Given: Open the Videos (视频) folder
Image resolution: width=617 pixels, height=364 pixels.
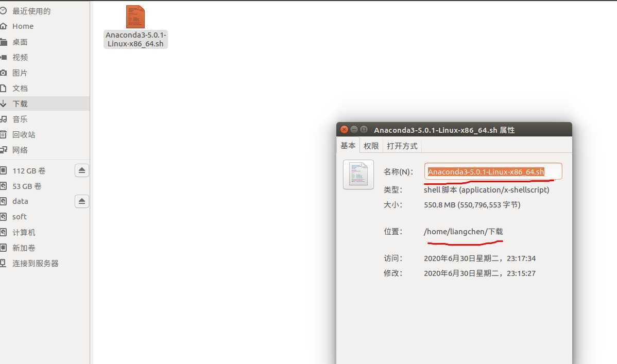Looking at the screenshot, I should click(44, 58).
